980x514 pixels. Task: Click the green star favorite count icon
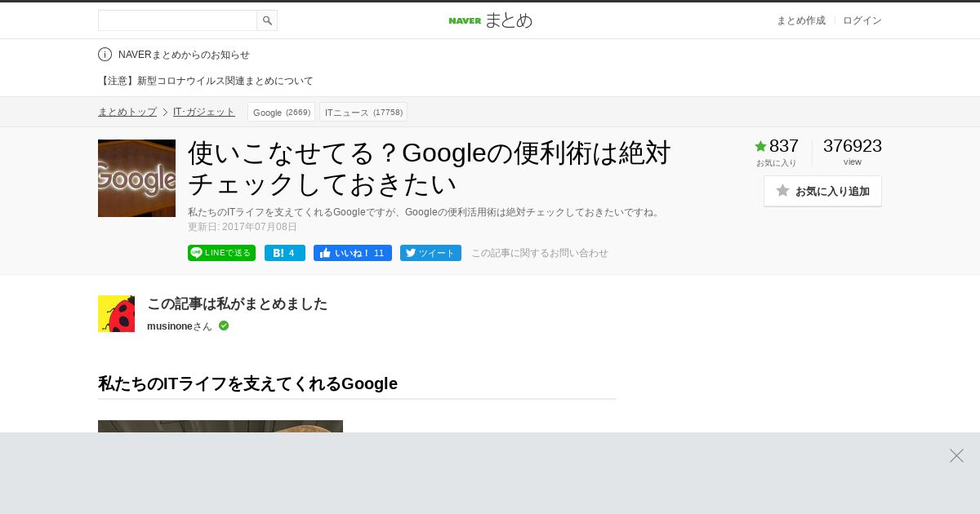tap(760, 146)
